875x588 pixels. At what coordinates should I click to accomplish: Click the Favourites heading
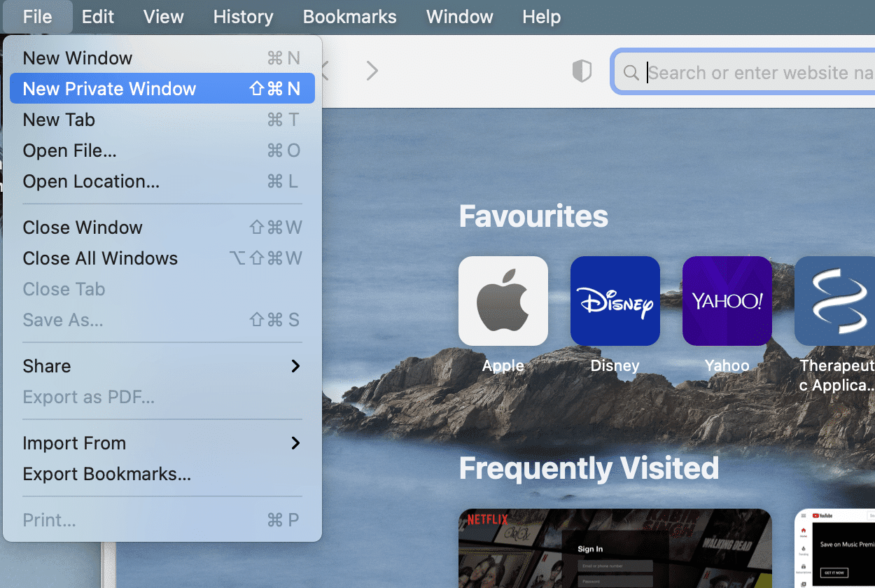point(533,216)
